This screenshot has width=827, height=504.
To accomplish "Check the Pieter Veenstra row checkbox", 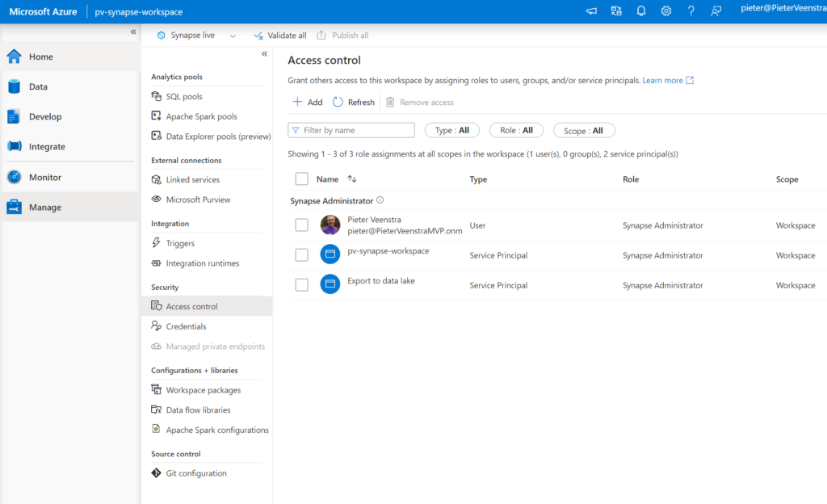I will click(302, 225).
